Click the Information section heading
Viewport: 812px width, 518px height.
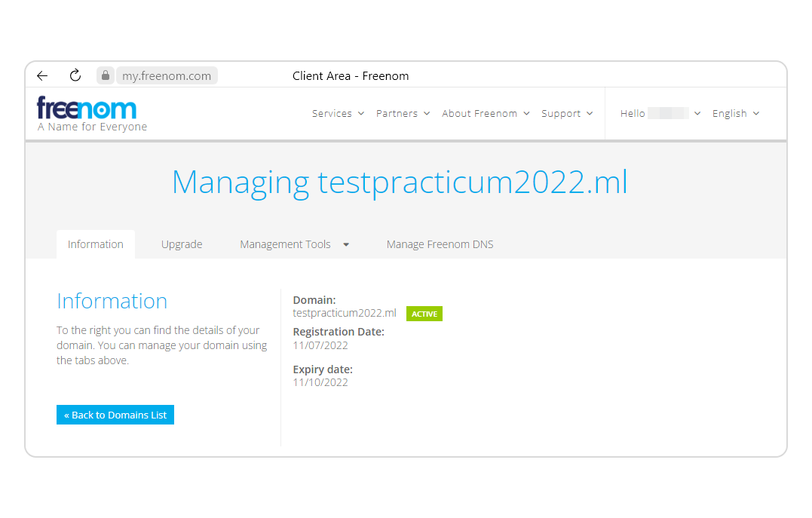point(112,301)
